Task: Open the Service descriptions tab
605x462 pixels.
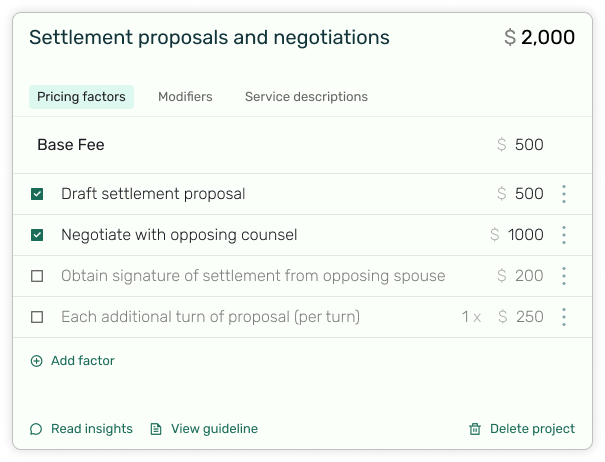Action: pyautogui.click(x=306, y=96)
